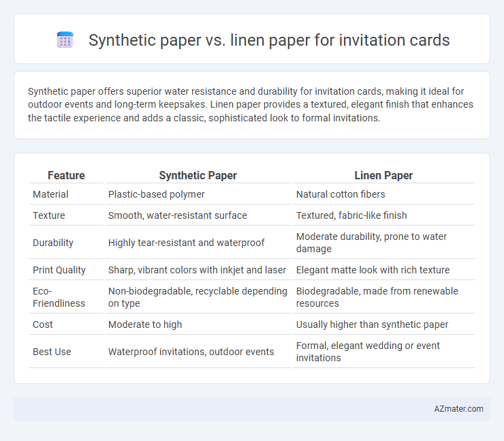Click 'Formal, elegant wedding or event invitations' cell

click(x=368, y=352)
